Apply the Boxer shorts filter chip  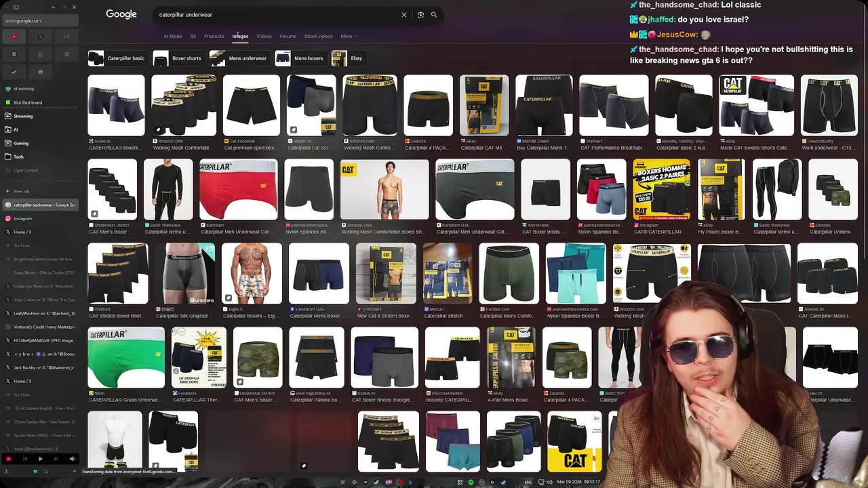click(178, 58)
